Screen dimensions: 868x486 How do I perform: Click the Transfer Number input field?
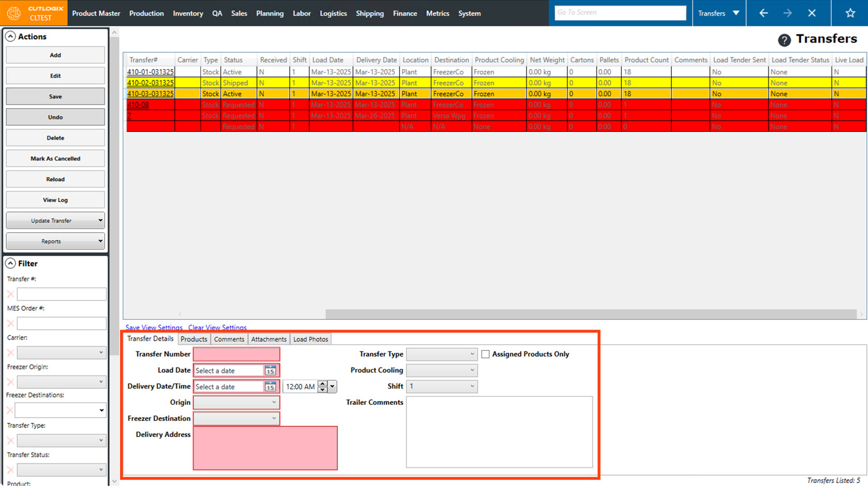click(236, 354)
